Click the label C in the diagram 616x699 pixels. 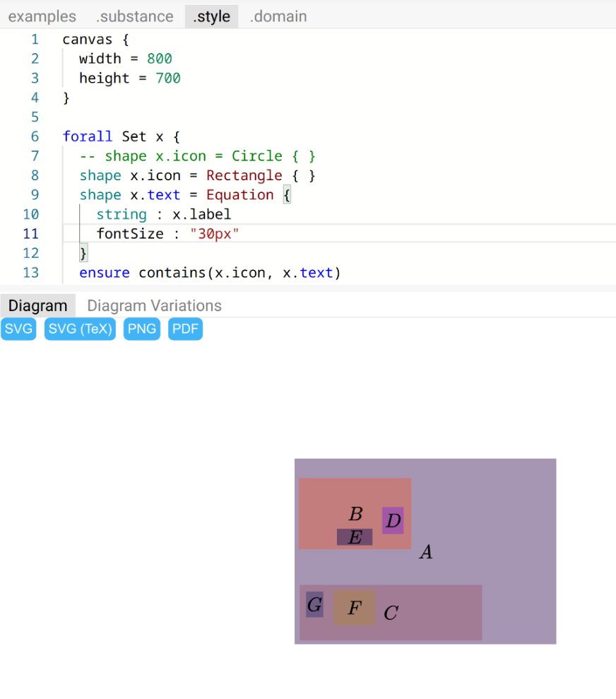391,613
